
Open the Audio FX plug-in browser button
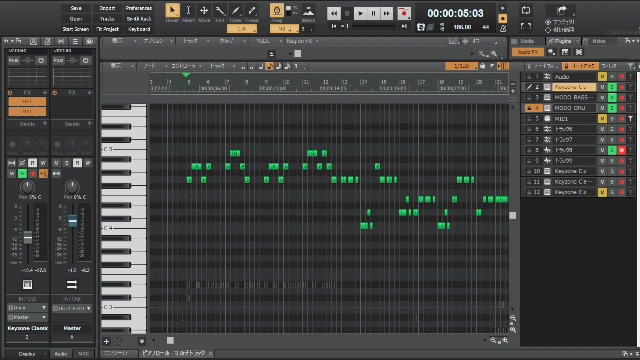(527, 52)
